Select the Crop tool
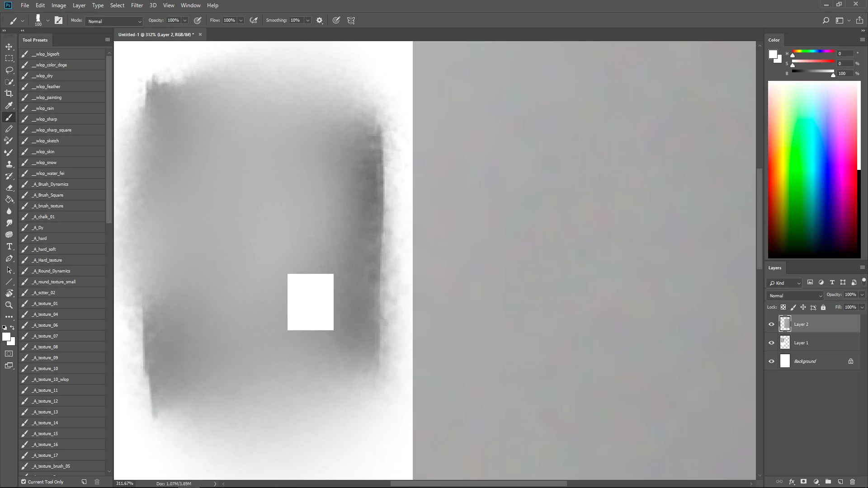 coord(9,94)
